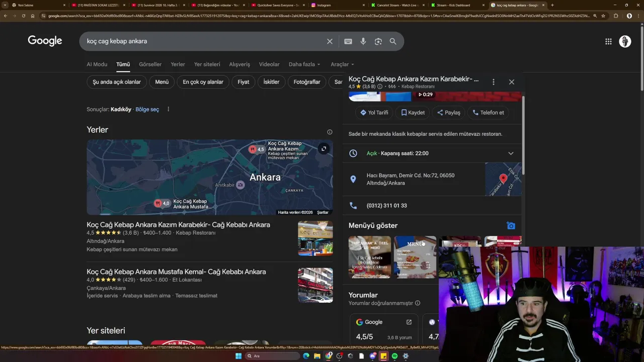The image size is (644, 362).
Task: Open Discord from the taskbar
Action: (372, 356)
